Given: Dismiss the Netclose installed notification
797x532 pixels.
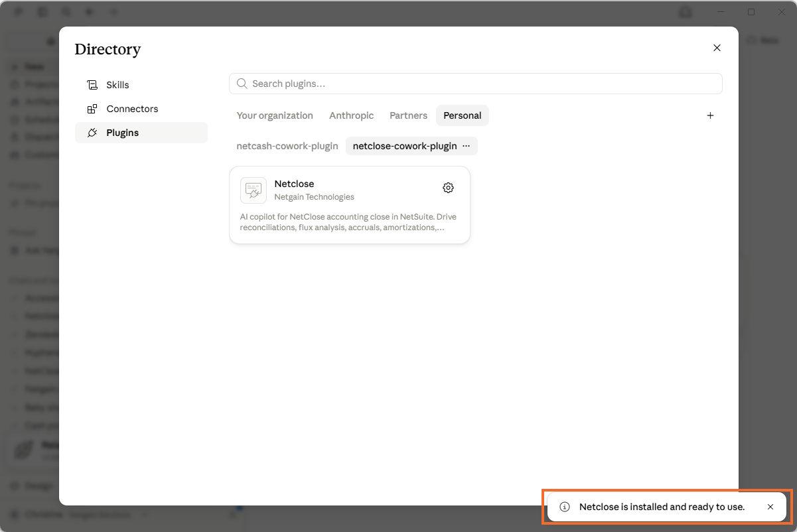Looking at the screenshot, I should [770, 507].
